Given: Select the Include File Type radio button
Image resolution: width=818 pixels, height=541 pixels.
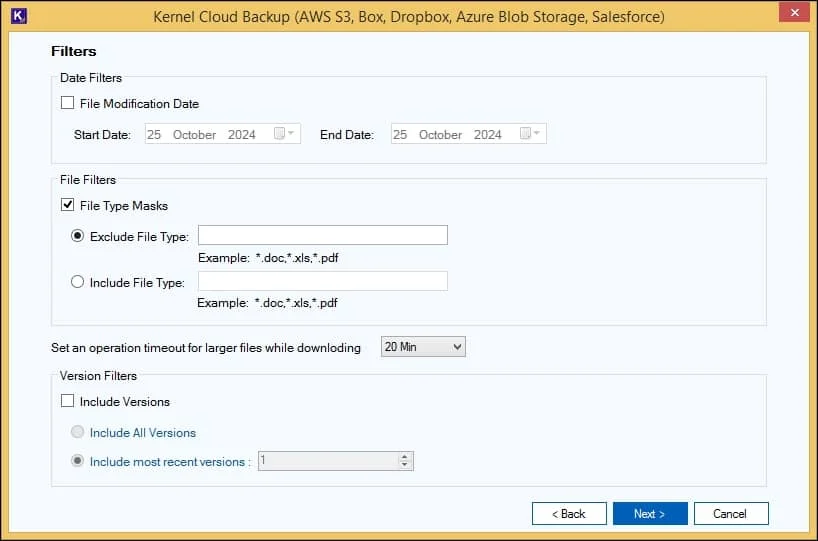Looking at the screenshot, I should [77, 282].
